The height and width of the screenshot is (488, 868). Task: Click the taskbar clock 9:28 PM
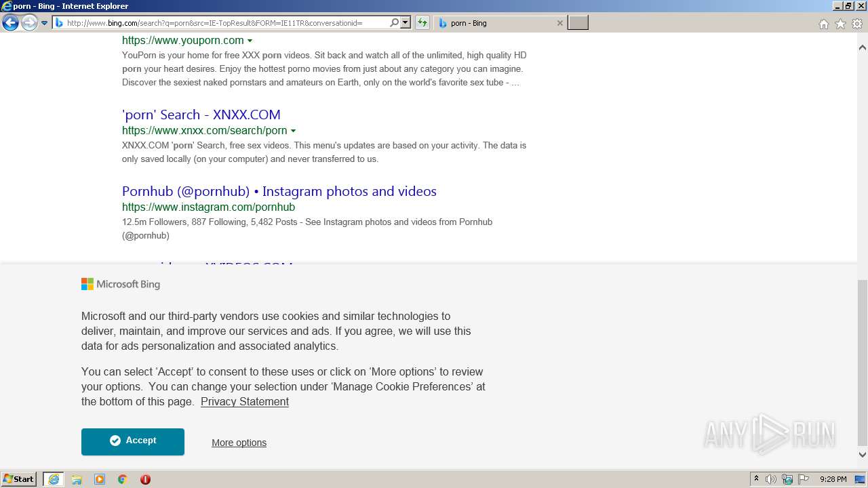(833, 479)
